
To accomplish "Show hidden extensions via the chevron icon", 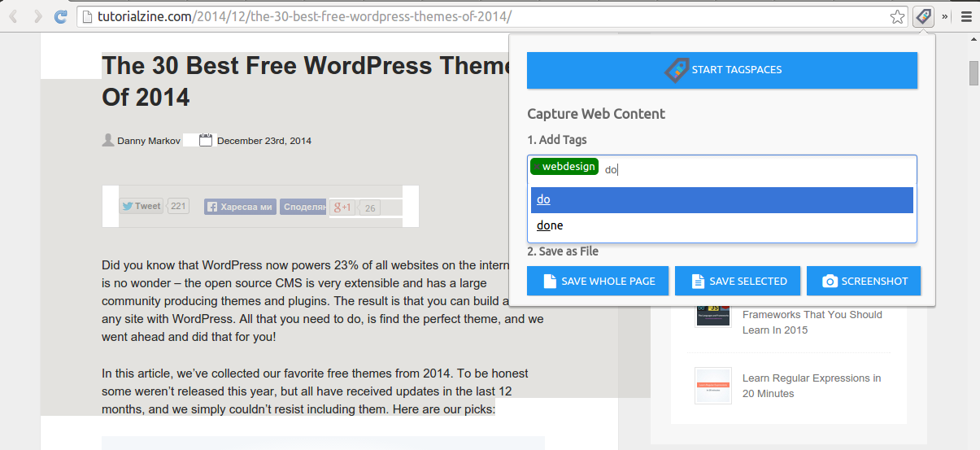I will [945, 16].
